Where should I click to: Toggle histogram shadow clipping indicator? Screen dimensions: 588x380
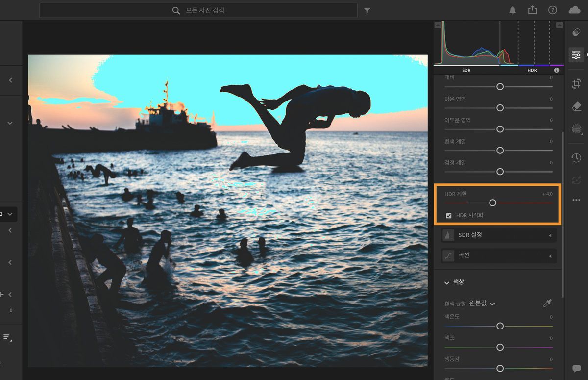[438, 25]
